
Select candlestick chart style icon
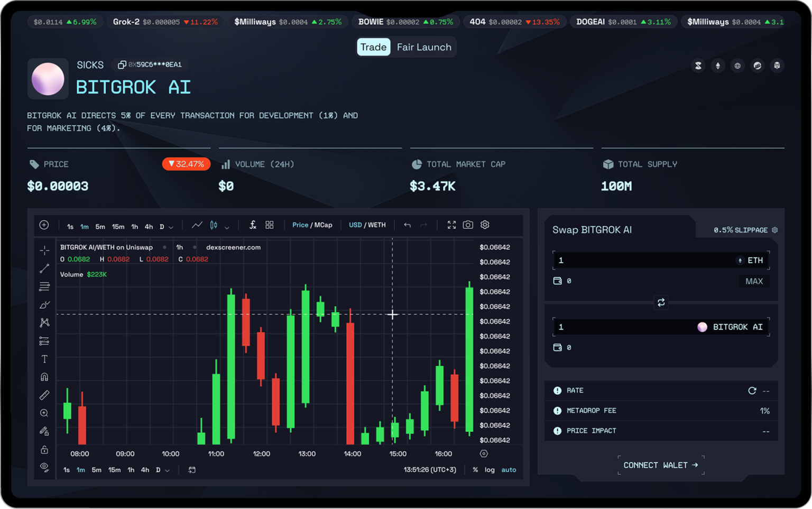(214, 225)
